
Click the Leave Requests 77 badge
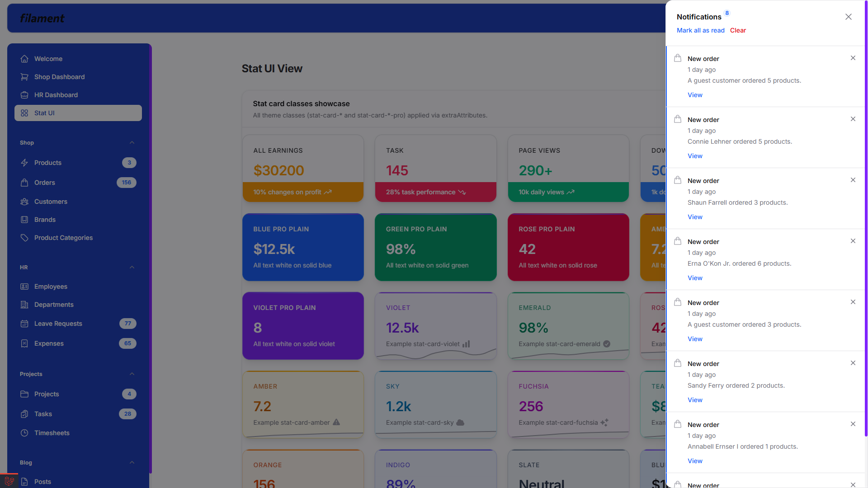coord(128,324)
